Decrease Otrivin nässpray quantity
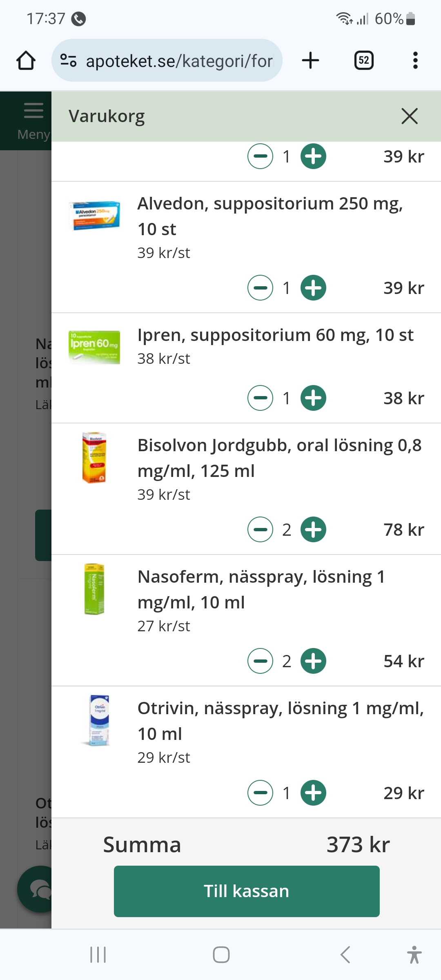 point(260,793)
